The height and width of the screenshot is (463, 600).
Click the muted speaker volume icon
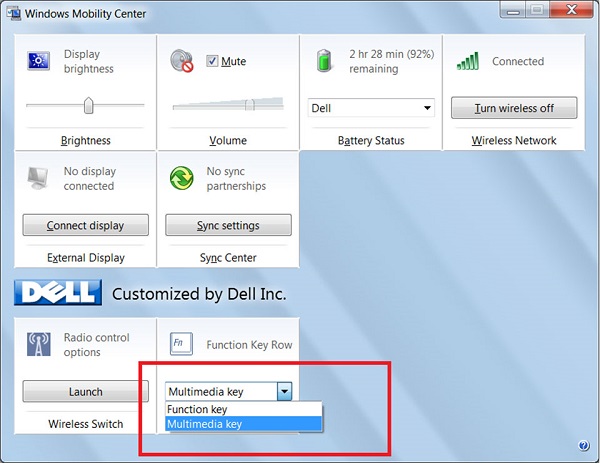pyautogui.click(x=182, y=62)
